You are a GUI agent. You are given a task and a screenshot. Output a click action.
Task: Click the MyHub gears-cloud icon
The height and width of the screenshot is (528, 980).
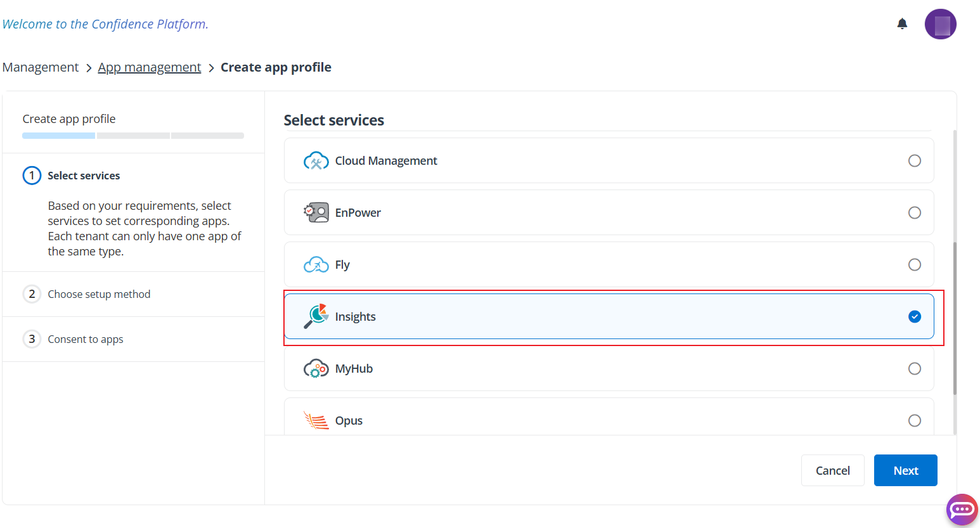pos(316,368)
